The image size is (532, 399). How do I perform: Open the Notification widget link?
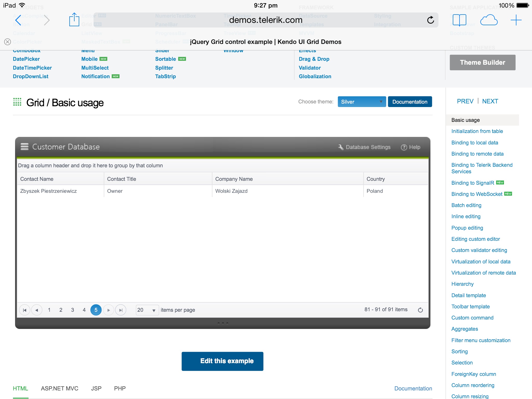95,76
